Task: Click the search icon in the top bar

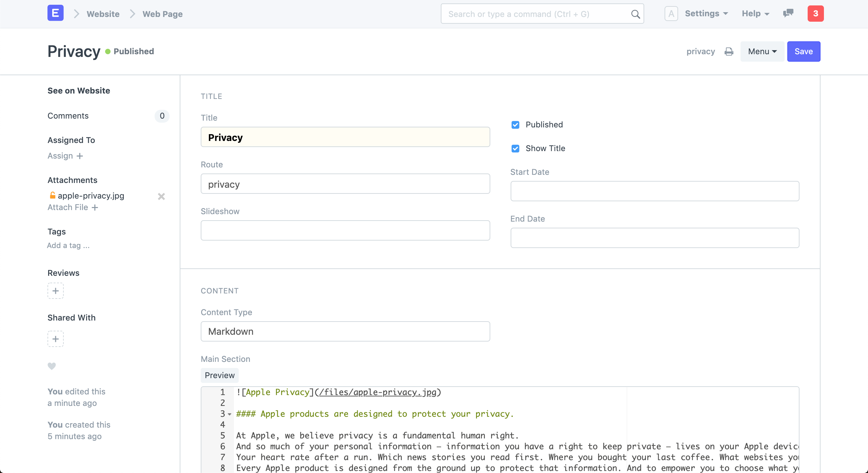Action: (635, 14)
